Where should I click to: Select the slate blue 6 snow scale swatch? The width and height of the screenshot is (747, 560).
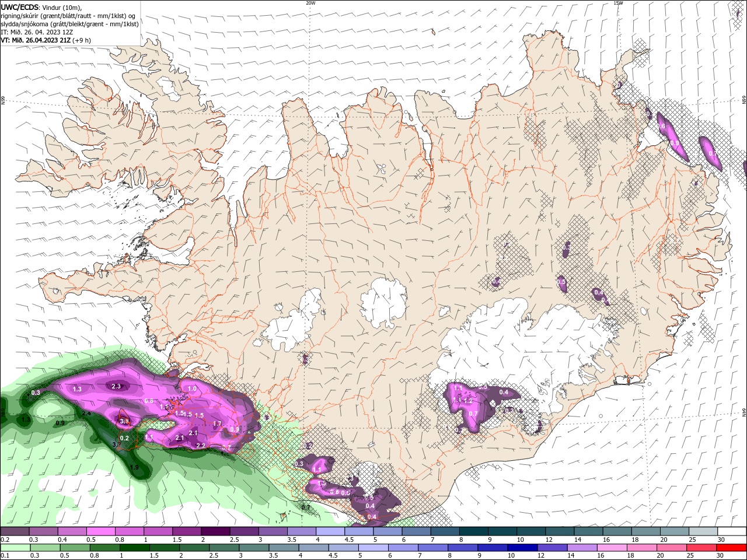click(x=416, y=531)
